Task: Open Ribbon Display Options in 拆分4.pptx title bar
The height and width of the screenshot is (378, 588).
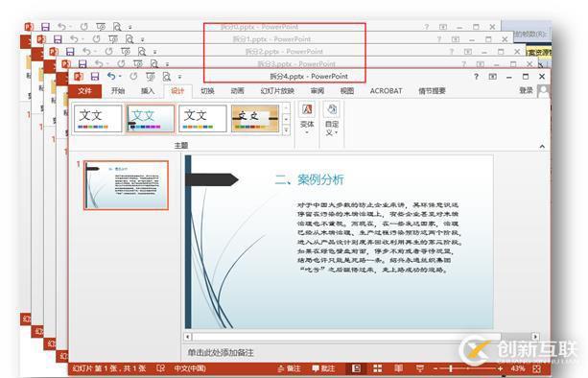Action: pyautogui.click(x=492, y=77)
